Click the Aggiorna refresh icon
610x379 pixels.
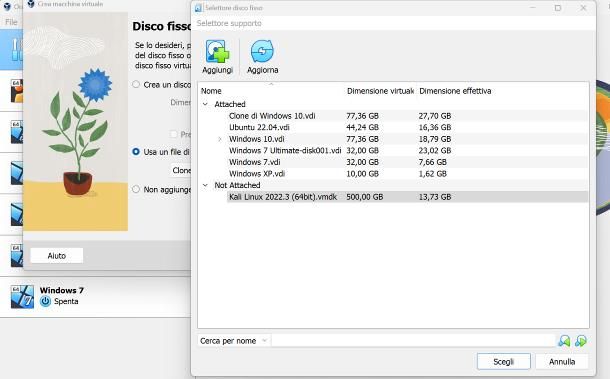[x=262, y=51]
